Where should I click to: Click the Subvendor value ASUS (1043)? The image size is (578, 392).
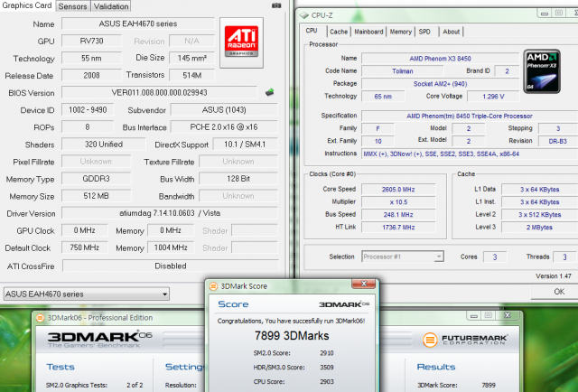point(224,110)
